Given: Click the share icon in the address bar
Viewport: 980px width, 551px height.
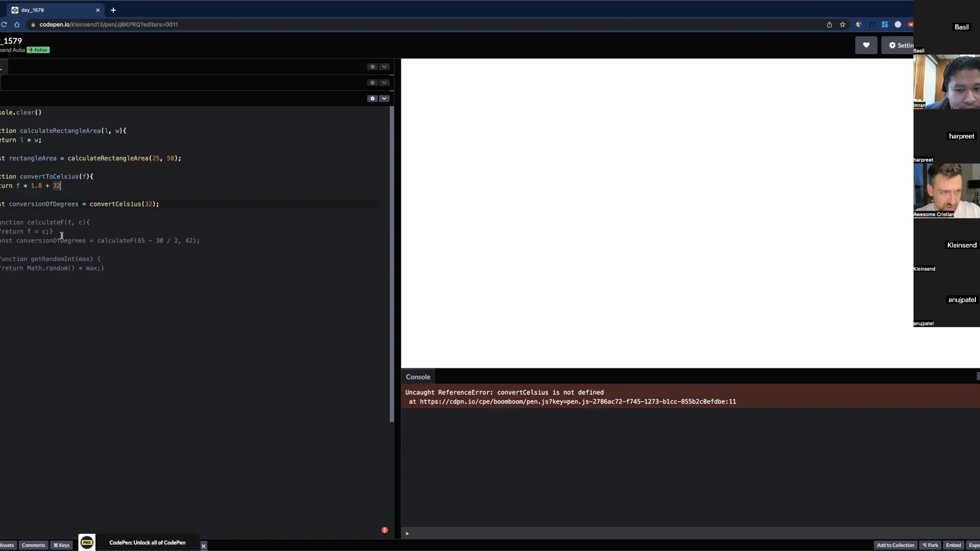Looking at the screenshot, I should pyautogui.click(x=829, y=24).
